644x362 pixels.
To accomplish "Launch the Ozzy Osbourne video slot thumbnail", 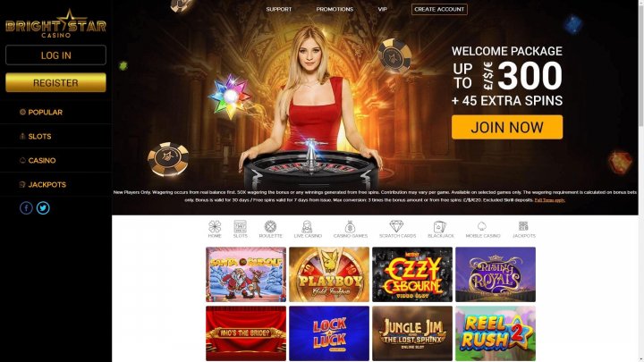I will (412, 274).
